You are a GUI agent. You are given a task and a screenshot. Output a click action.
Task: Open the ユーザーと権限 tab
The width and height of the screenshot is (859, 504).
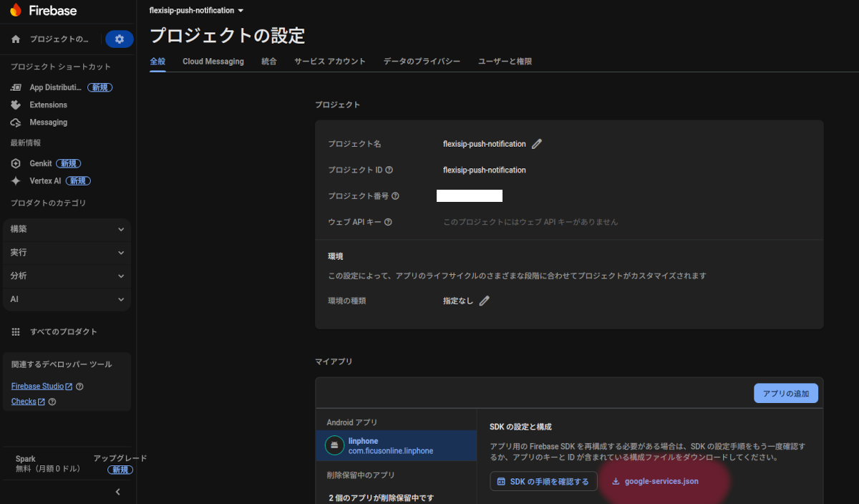coord(505,62)
